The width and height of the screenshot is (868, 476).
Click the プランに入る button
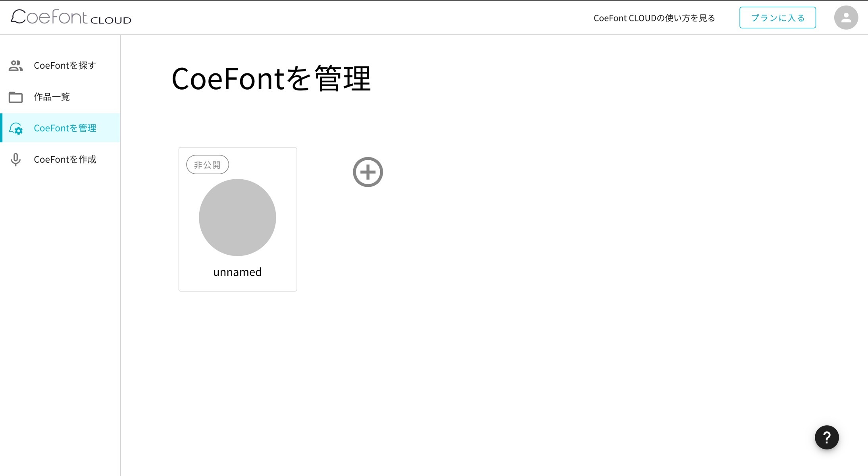tap(778, 17)
